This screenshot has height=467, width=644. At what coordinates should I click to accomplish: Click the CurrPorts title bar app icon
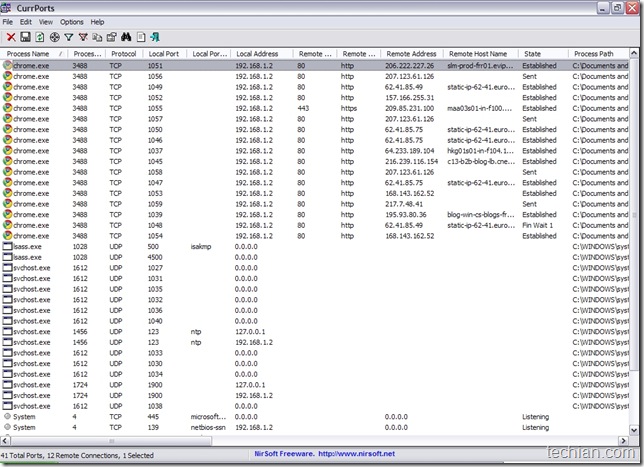[6, 8]
